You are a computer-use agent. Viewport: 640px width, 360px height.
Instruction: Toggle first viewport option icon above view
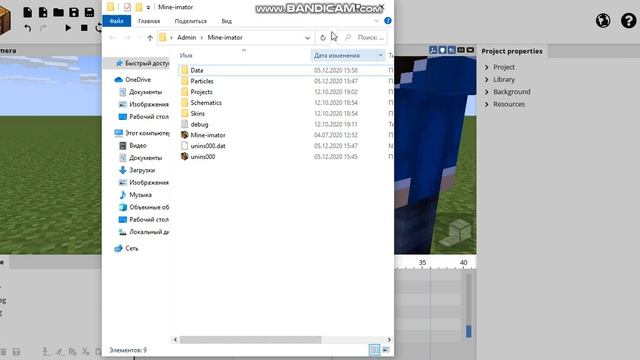coord(433,50)
